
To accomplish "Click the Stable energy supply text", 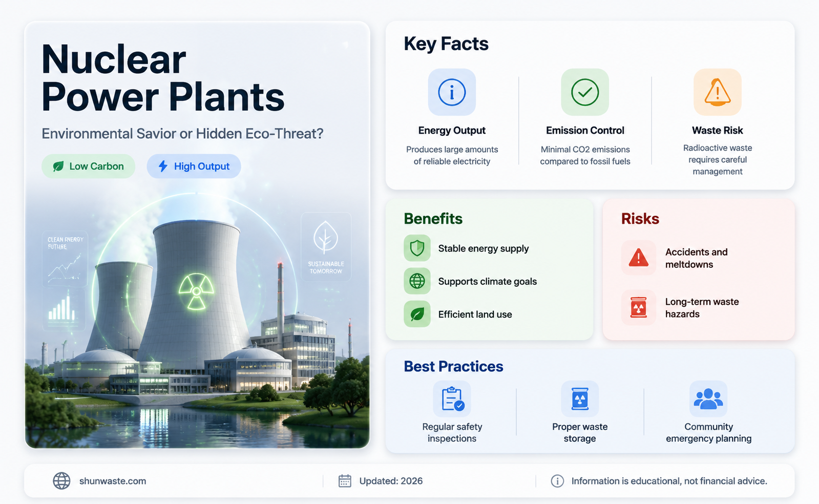I will point(484,248).
